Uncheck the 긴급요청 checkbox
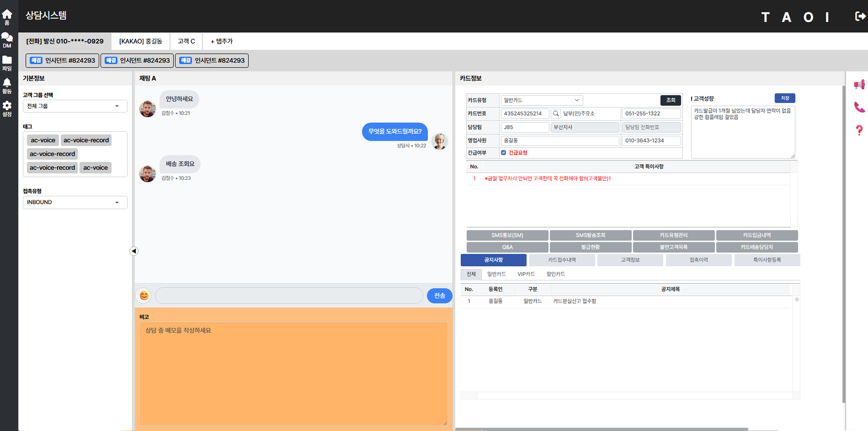 (503, 153)
